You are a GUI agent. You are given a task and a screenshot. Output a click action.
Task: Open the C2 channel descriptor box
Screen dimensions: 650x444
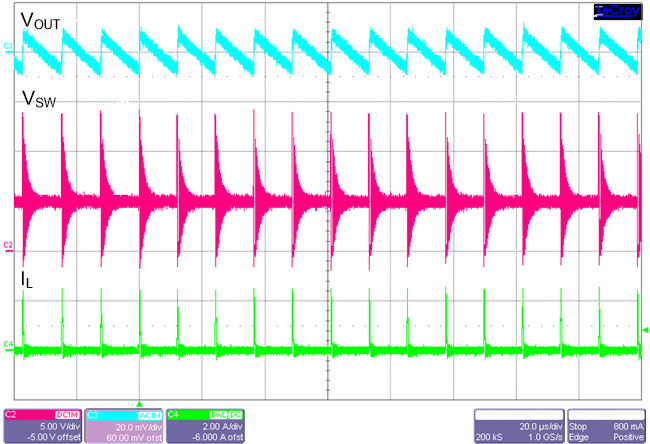42,425
